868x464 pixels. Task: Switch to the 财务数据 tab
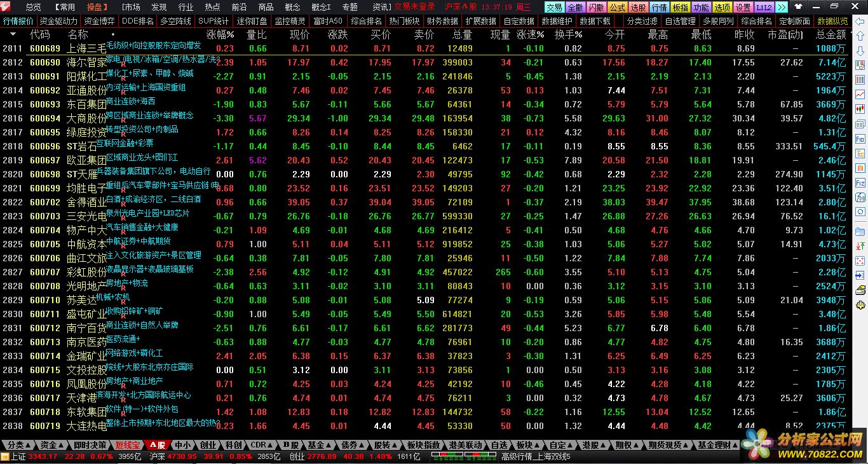pos(442,21)
